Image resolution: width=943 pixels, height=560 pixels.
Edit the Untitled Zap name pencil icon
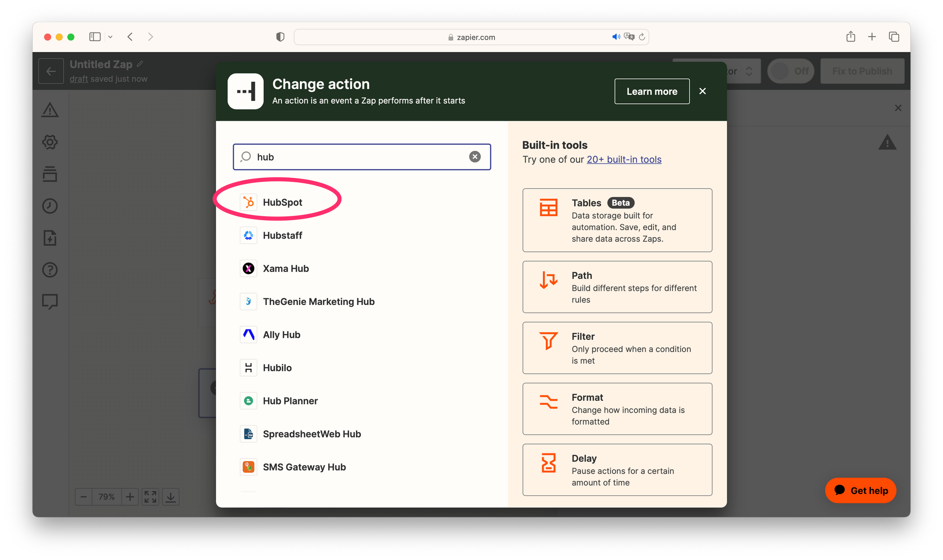pos(140,64)
